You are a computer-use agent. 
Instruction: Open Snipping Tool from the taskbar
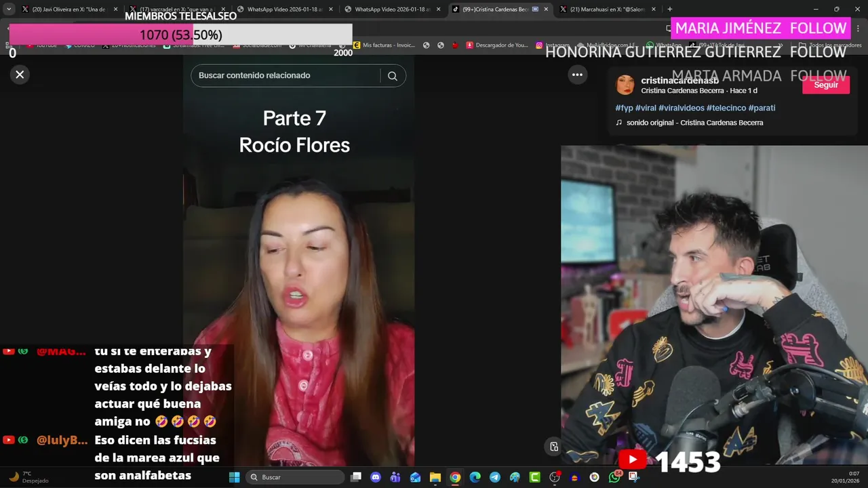(634, 477)
